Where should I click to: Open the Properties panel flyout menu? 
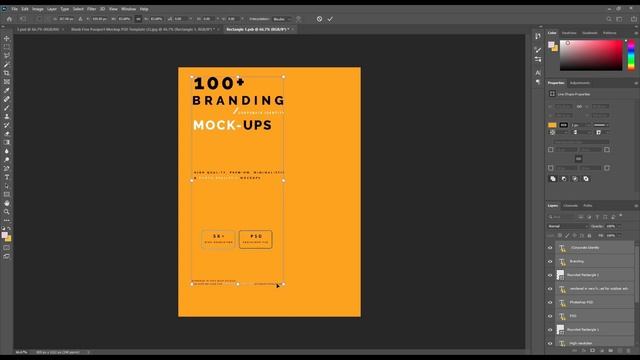coord(636,83)
